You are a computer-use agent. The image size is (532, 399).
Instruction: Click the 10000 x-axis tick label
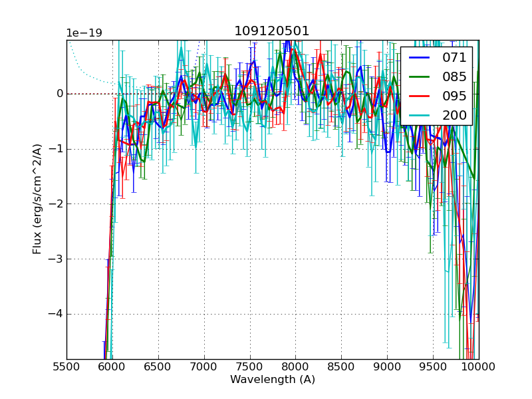click(477, 366)
